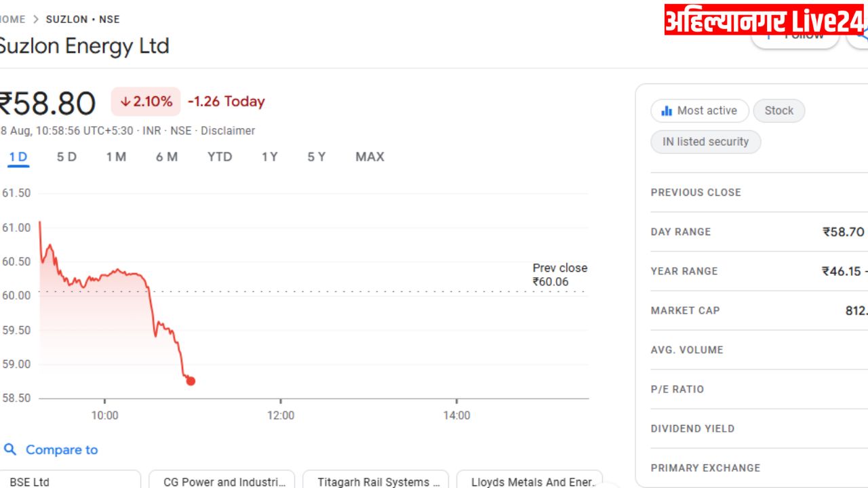The height and width of the screenshot is (488, 868).
Task: Click the red current price dot on chart
Action: [191, 381]
